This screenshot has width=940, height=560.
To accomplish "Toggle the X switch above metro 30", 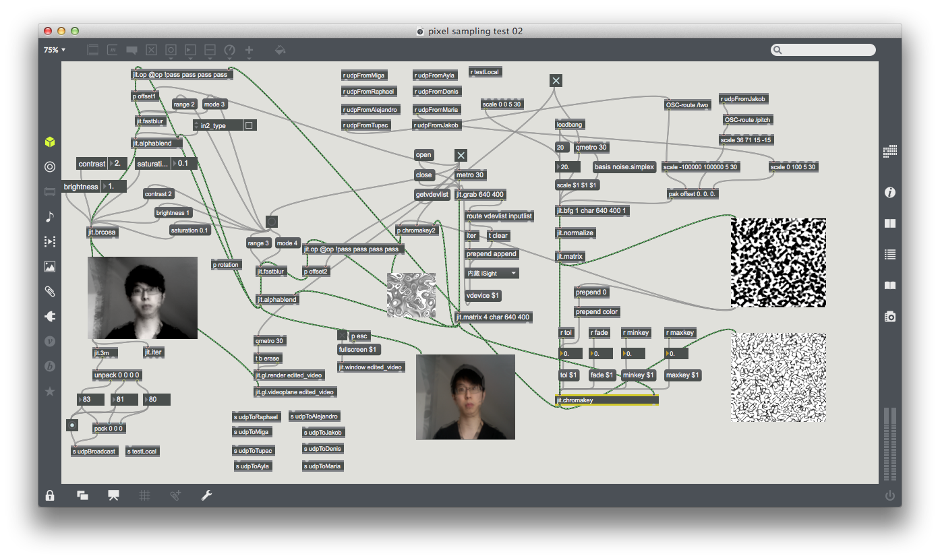I will click(461, 155).
